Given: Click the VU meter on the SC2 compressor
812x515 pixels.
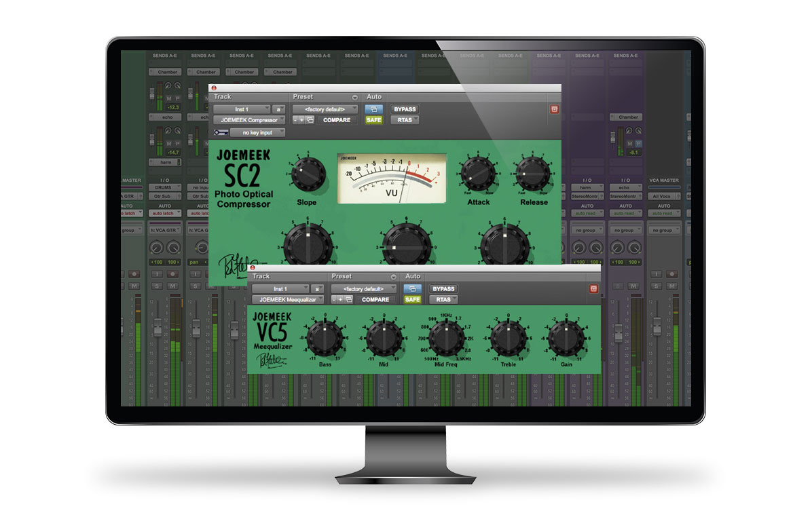Looking at the screenshot, I should tap(392, 178).
